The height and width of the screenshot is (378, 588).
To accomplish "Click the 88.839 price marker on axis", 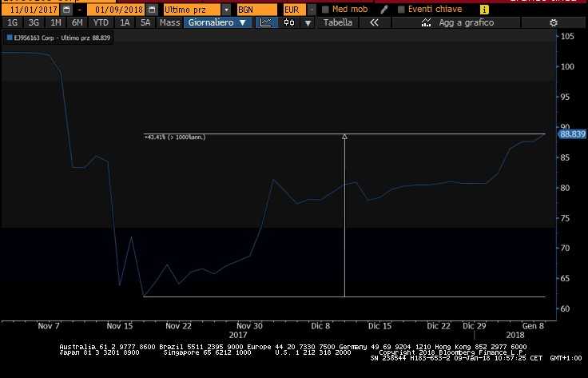I will tap(573, 133).
